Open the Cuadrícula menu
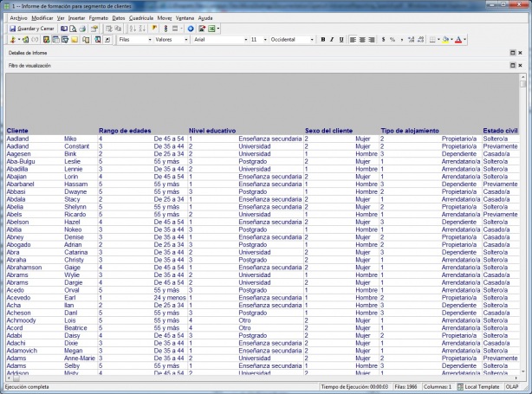 [141, 17]
